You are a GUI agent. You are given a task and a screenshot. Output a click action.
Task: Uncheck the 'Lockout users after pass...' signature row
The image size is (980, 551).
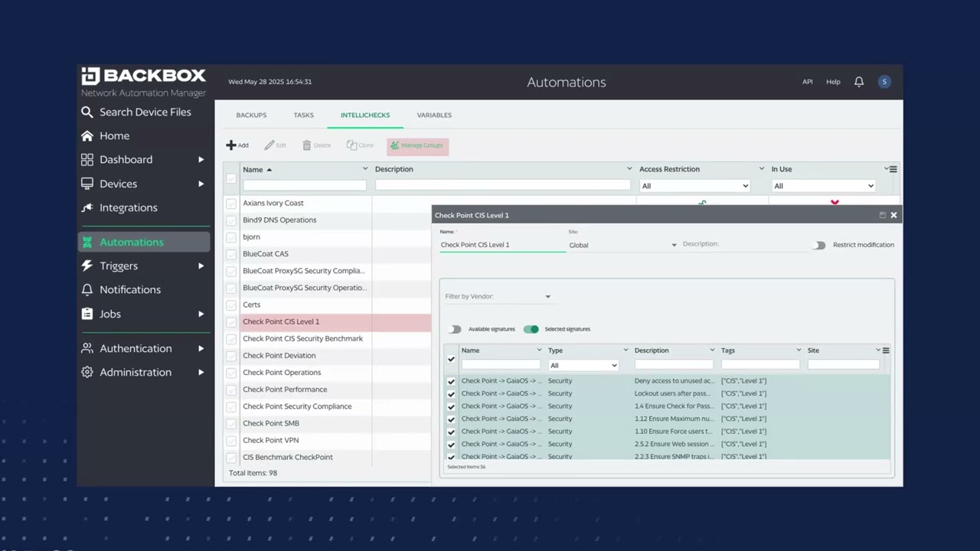click(451, 393)
